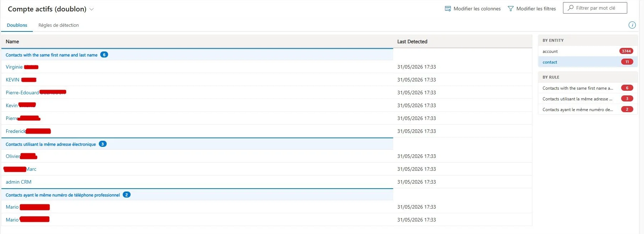This screenshot has height=234, width=644.
Task: Collapse the 'Contacts utilisant la même adresse électronique' group
Action: 51,144
